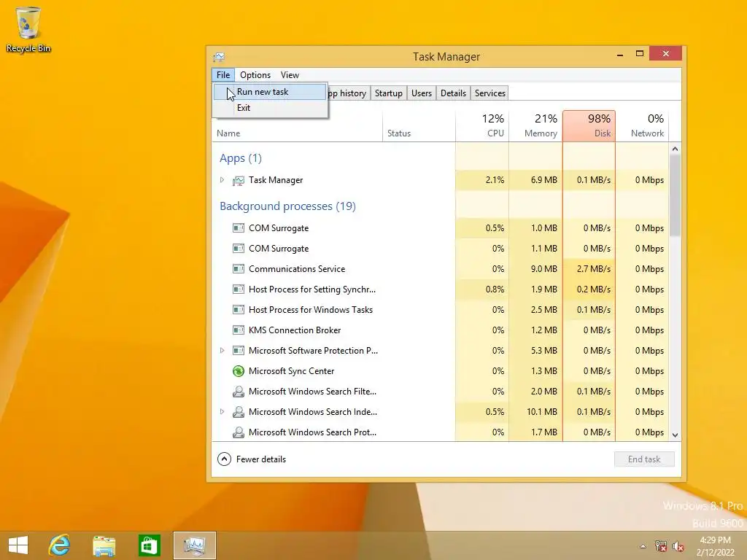Show hidden tray icons arrow

tap(643, 546)
